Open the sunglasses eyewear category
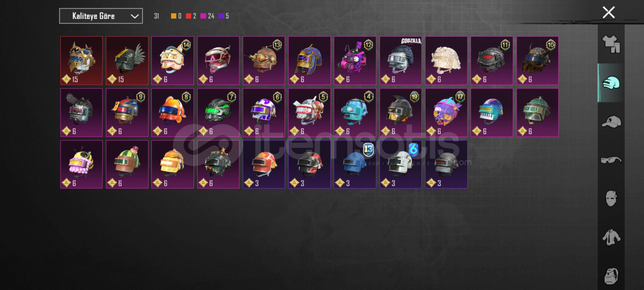Screen dimensions: 644x290 click(611, 160)
